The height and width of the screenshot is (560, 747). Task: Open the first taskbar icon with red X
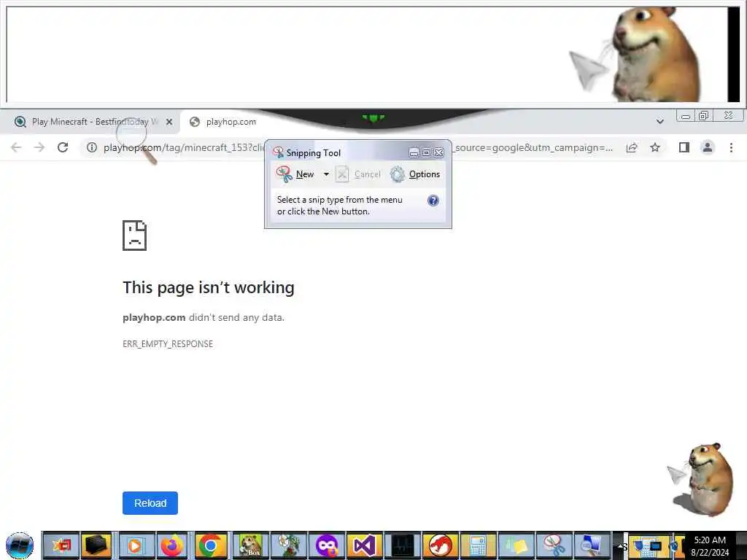click(61, 545)
